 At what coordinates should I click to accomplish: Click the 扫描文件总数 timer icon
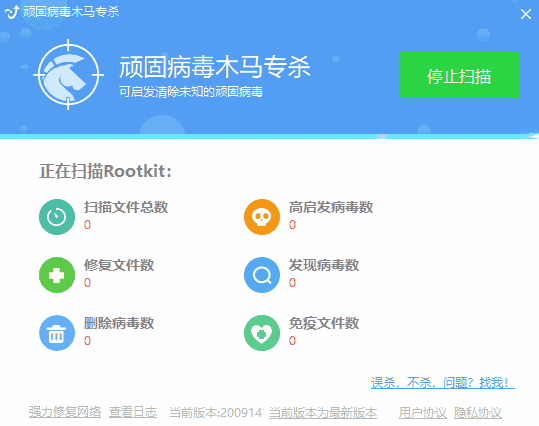57,217
